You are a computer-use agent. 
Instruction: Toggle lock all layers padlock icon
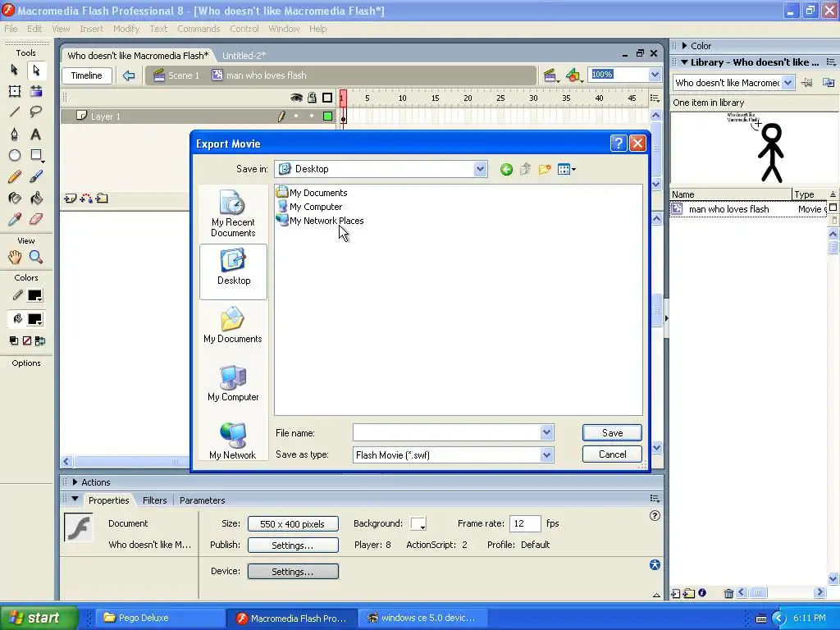(312, 98)
